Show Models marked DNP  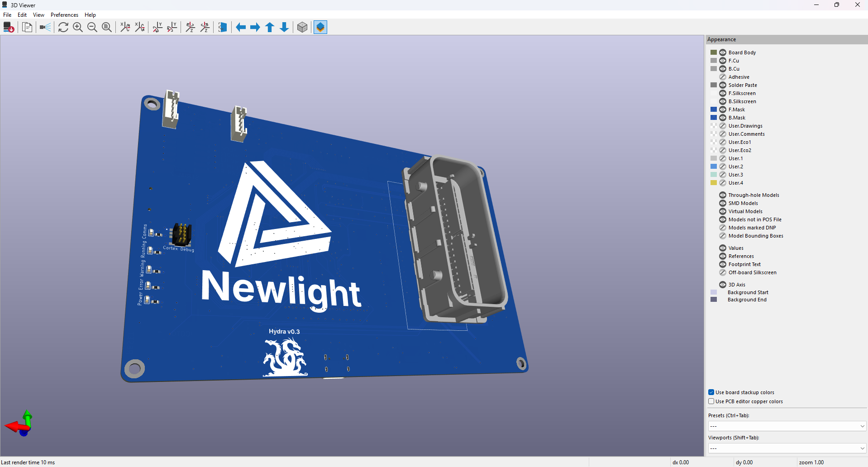coord(723,228)
